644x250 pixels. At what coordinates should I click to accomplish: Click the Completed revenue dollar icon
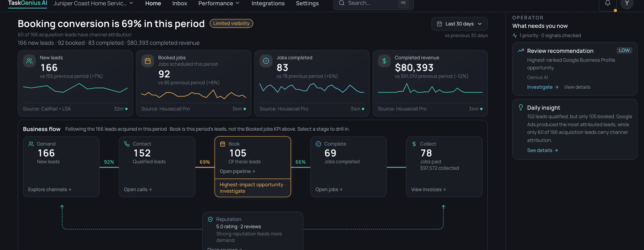point(384,61)
